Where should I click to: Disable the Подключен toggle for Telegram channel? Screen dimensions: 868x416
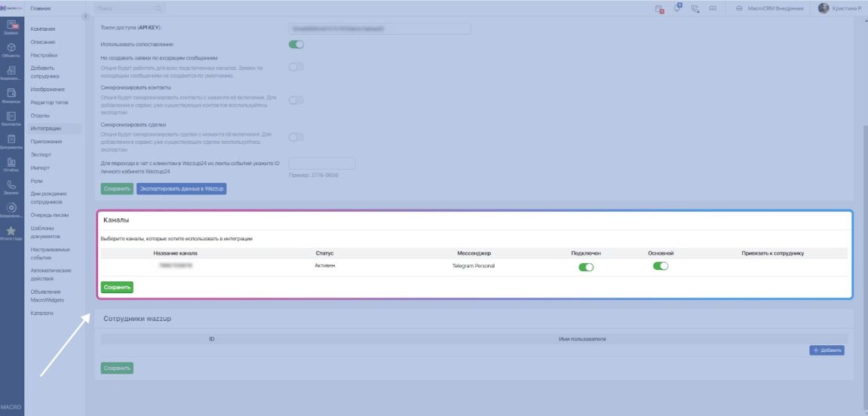coord(586,266)
